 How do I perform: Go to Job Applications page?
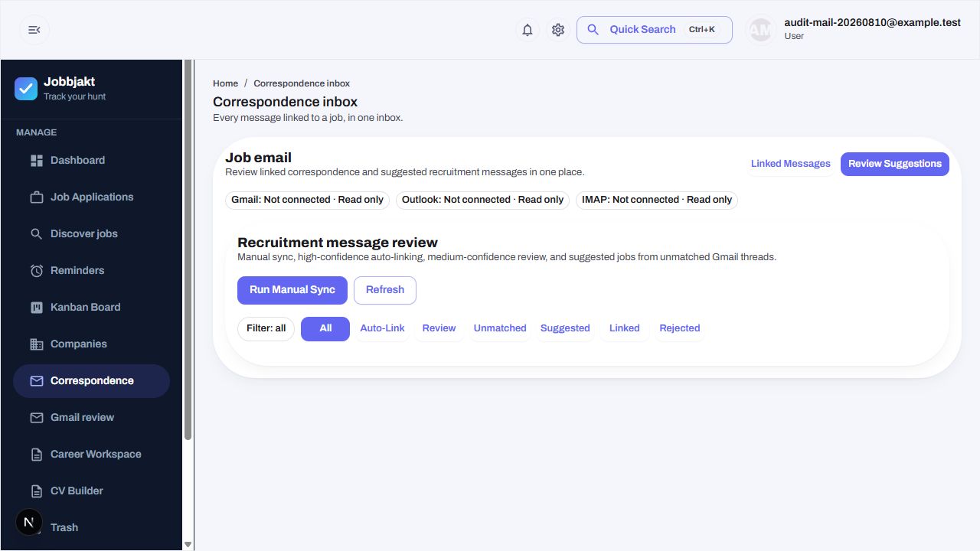pos(91,197)
